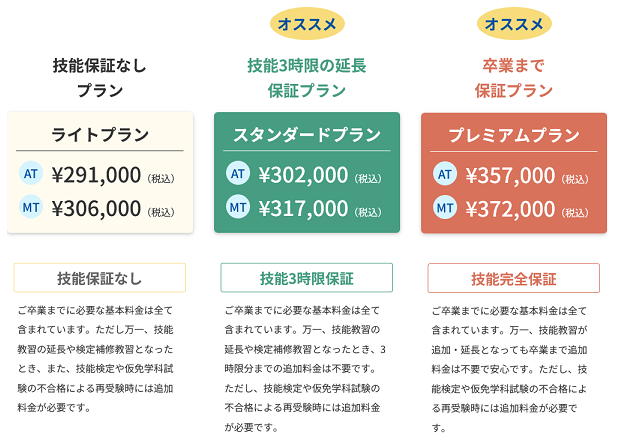Click the AT badge in the Light plan
Screen dimensions: 618x442
31,174
